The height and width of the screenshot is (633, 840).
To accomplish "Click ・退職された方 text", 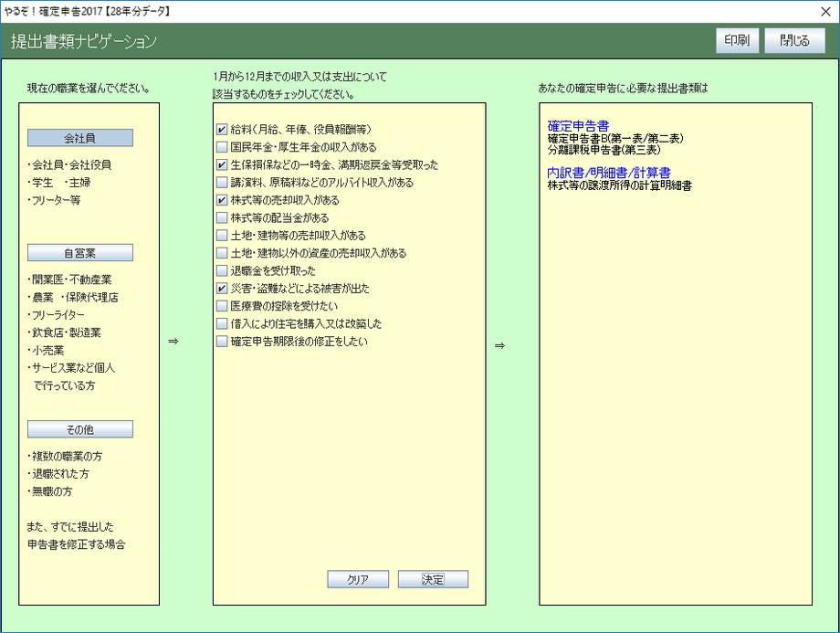I will tap(58, 474).
